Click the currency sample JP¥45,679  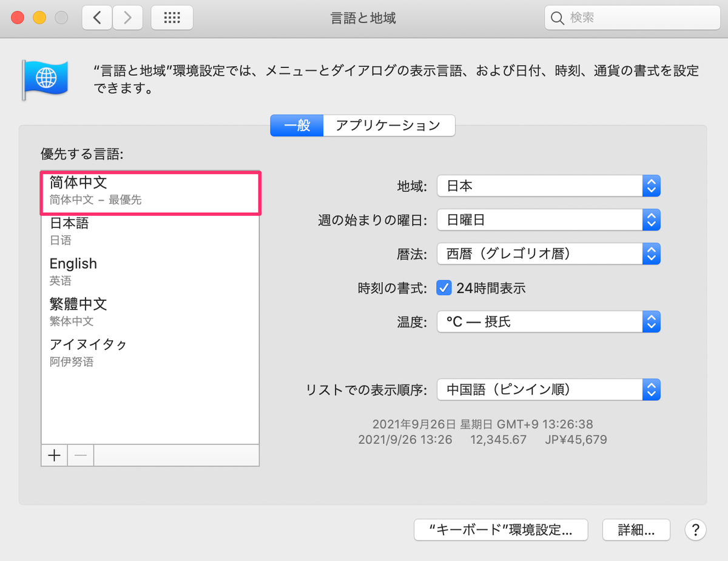pos(576,440)
